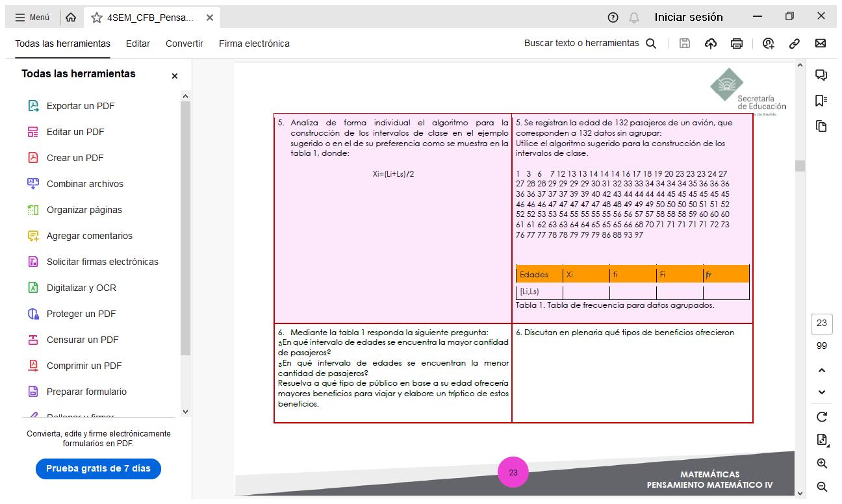This screenshot has width=842, height=504.
Task: Zoom in with magnifier plus icon
Action: coord(822,464)
